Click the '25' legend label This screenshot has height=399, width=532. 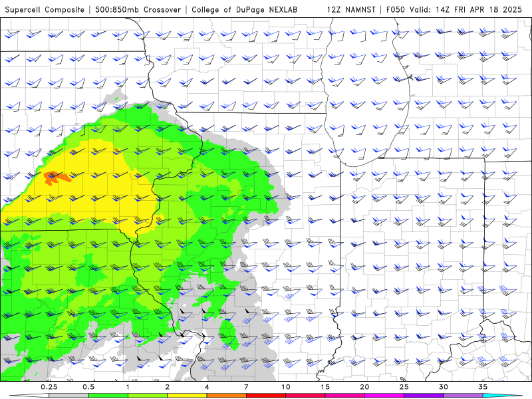(x=404, y=387)
